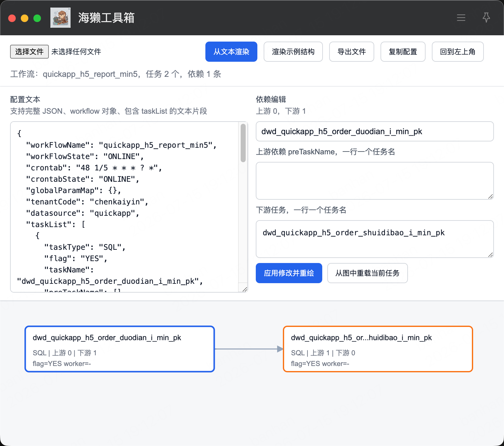Click 渲染示例结构 button
Viewport: 504px width, 446px height.
(293, 52)
